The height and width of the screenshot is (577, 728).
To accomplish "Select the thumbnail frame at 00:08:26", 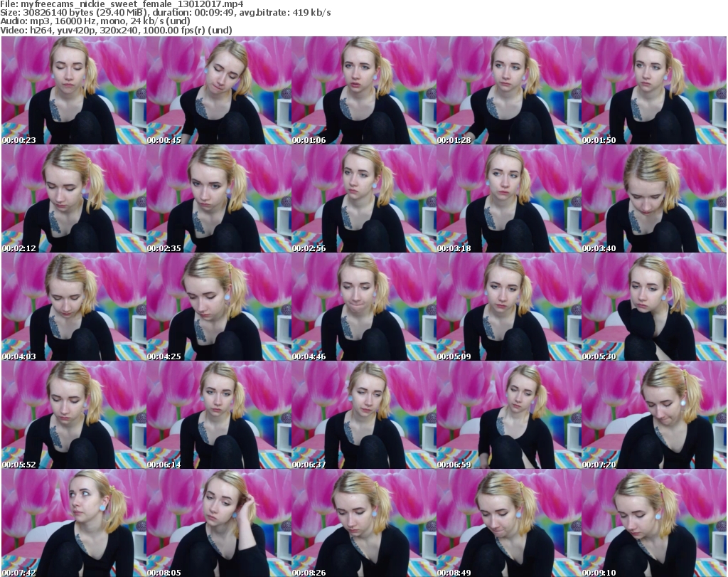I will [x=363, y=523].
